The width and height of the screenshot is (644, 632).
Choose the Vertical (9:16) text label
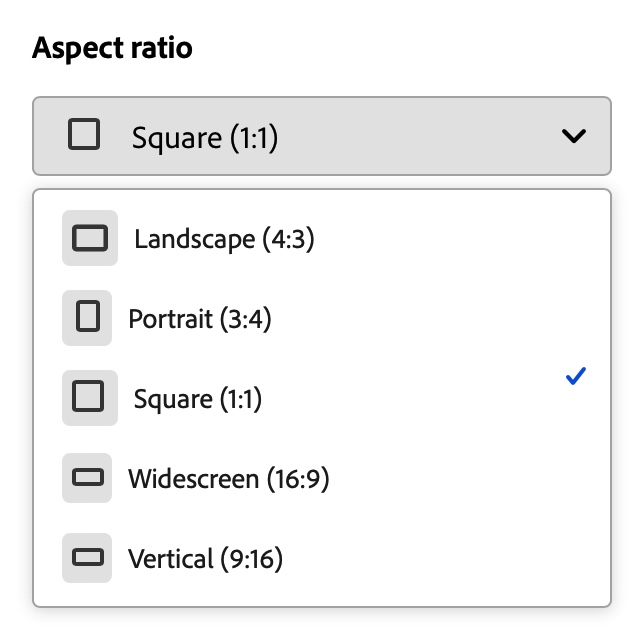tap(206, 559)
